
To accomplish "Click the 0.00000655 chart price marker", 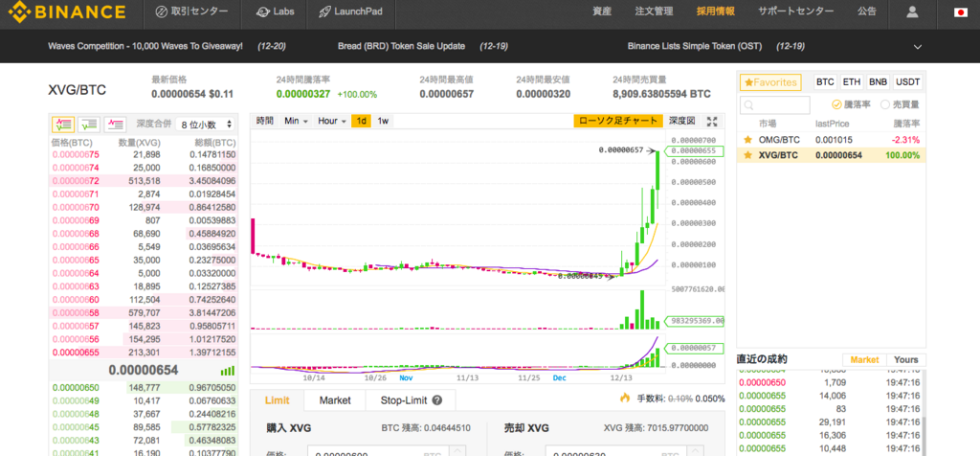I will (695, 150).
